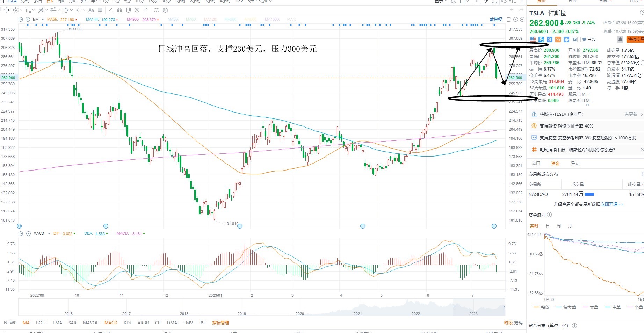Select the KDJ indicator tab

pyautogui.click(x=128, y=323)
